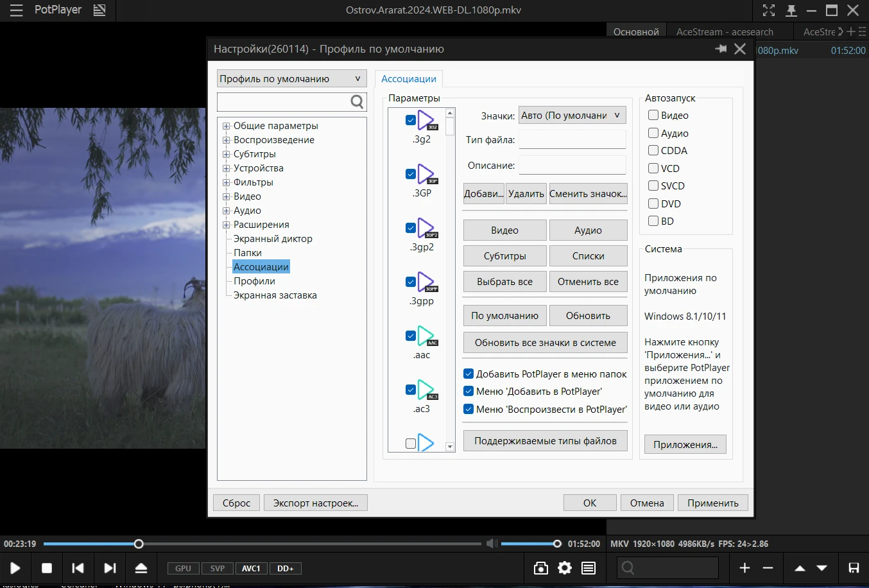The width and height of the screenshot is (869, 588).
Task: Click the video seek bar handle
Action: pyautogui.click(x=139, y=544)
